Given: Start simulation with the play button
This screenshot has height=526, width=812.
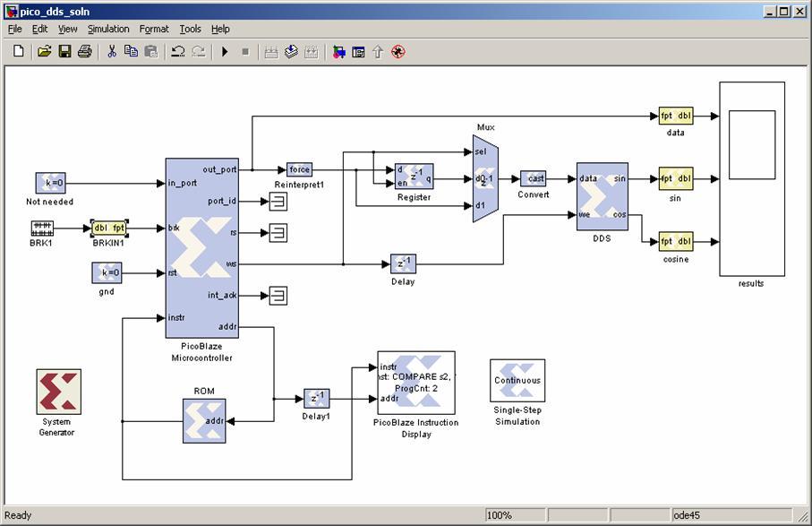Looking at the screenshot, I should click(225, 52).
